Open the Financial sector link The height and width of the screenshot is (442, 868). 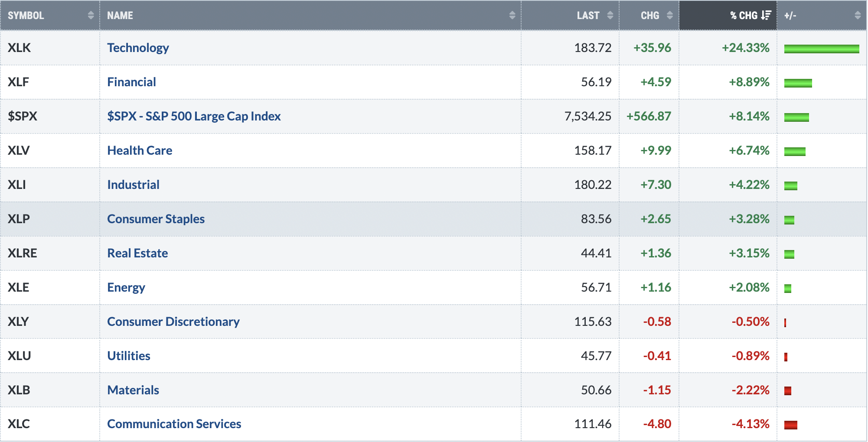(131, 82)
